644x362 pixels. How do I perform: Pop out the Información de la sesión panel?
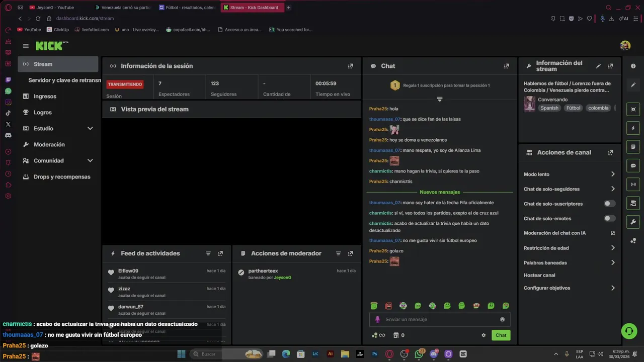(350, 66)
